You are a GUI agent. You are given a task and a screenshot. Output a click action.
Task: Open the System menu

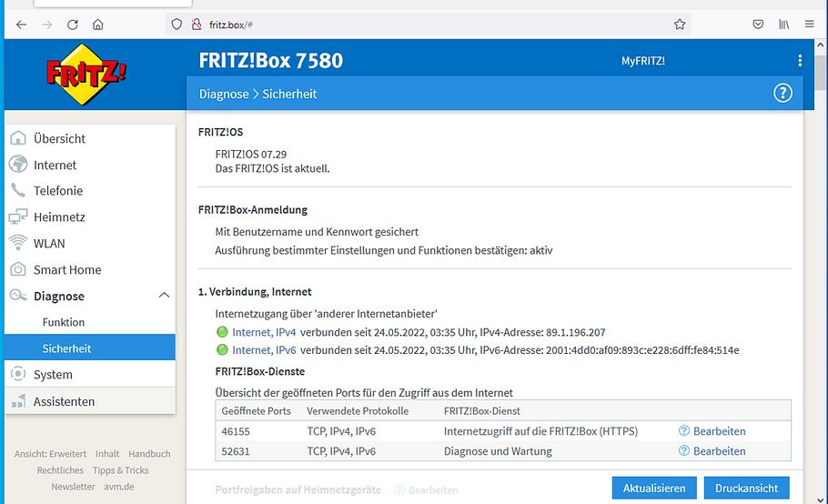[x=53, y=374]
